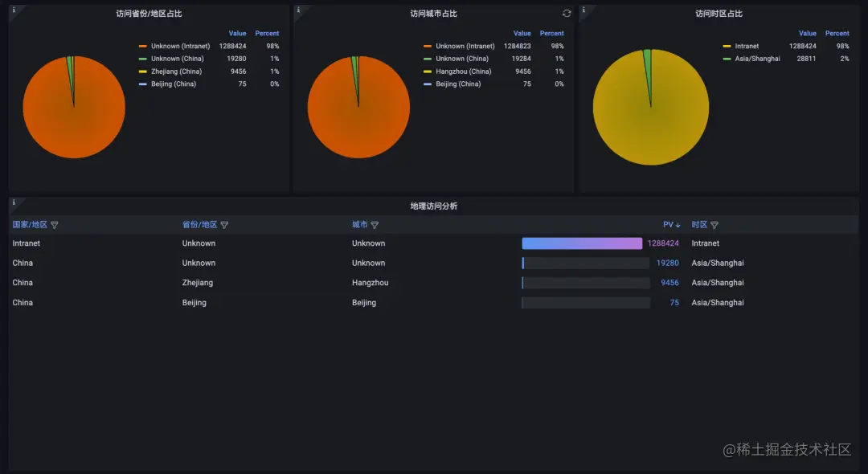The height and width of the screenshot is (474, 868).
Task: Toggle Intranet series in timezone legend
Action: tap(747, 47)
